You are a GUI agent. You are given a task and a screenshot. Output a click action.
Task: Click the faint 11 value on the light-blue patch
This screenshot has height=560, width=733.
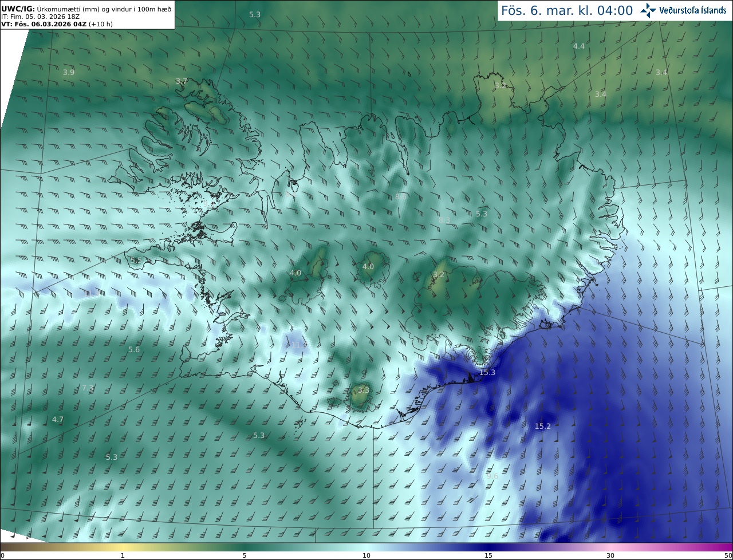(298, 345)
